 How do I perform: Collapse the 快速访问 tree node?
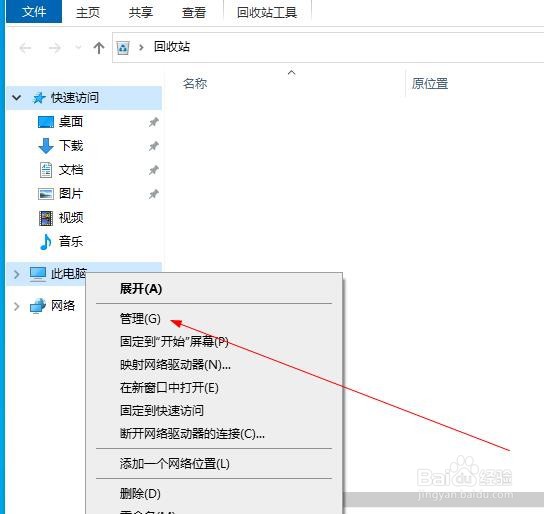pyautogui.click(x=16, y=98)
